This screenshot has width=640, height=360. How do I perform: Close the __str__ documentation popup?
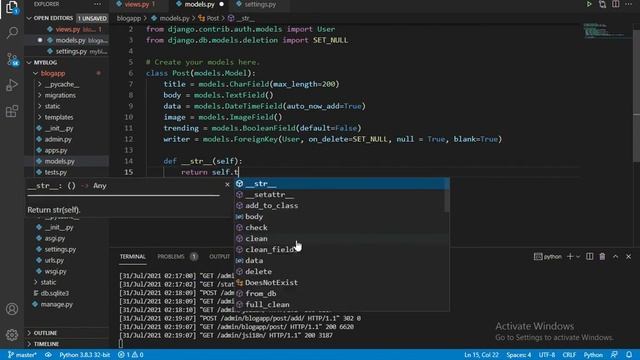point(227,185)
